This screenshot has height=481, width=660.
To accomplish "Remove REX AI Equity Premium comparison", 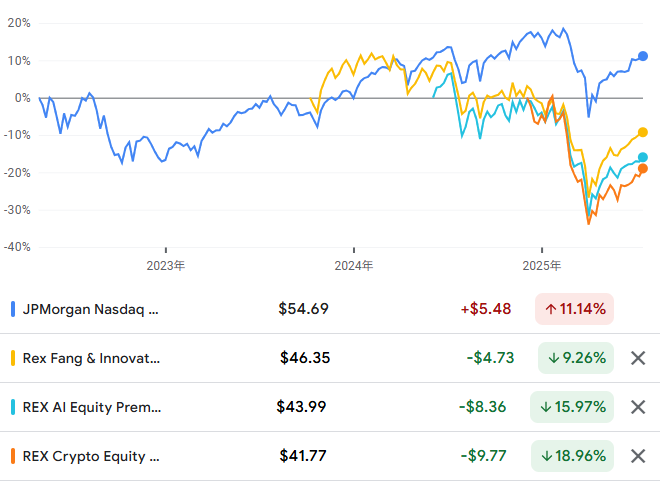I will pyautogui.click(x=638, y=407).
